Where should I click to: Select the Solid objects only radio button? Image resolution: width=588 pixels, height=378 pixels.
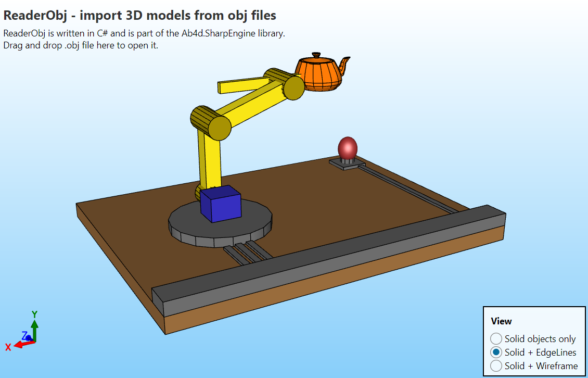click(496, 339)
